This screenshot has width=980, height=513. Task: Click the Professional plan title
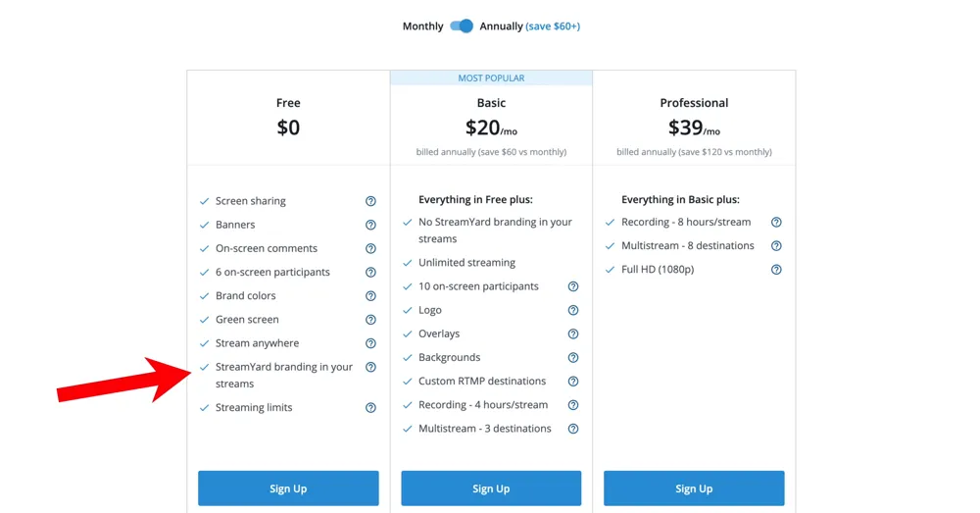694,103
